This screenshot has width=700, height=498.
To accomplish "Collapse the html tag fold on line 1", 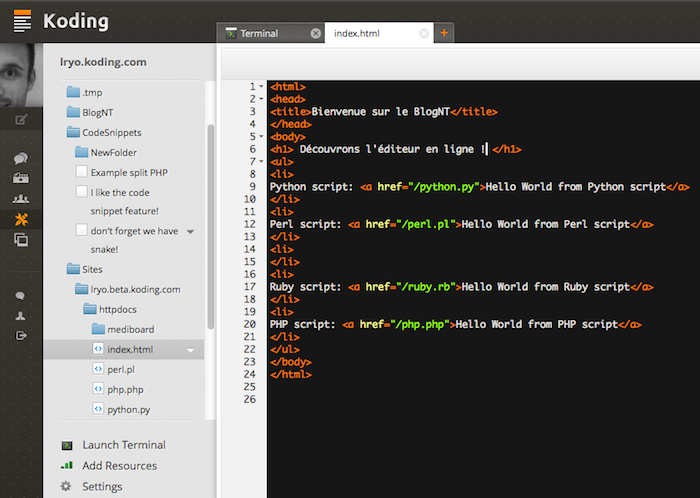I will (x=261, y=87).
